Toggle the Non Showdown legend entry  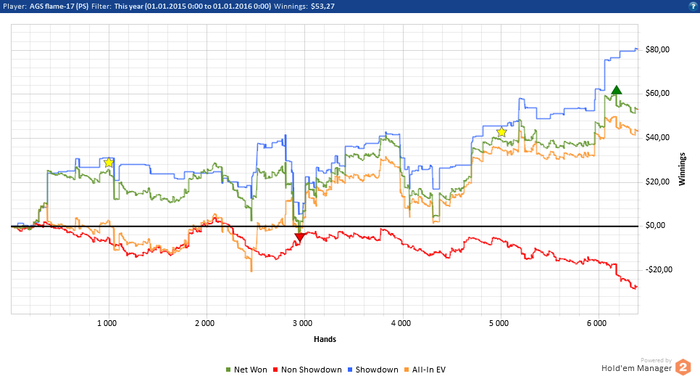click(x=307, y=370)
